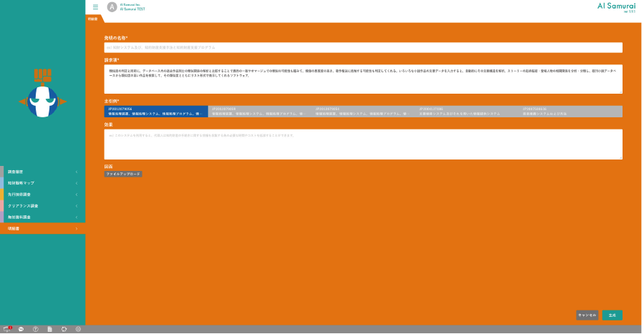644x334 pixels.
Task: Open help question mark icon
Action: (x=35, y=329)
